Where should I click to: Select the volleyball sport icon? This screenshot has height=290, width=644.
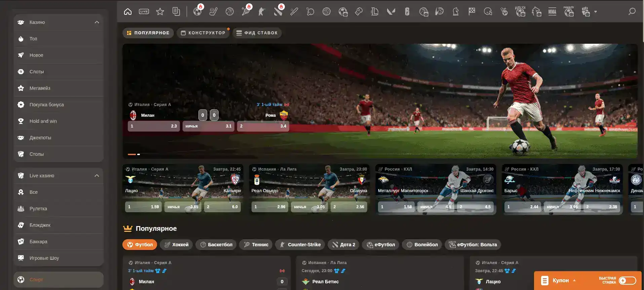coord(326,12)
